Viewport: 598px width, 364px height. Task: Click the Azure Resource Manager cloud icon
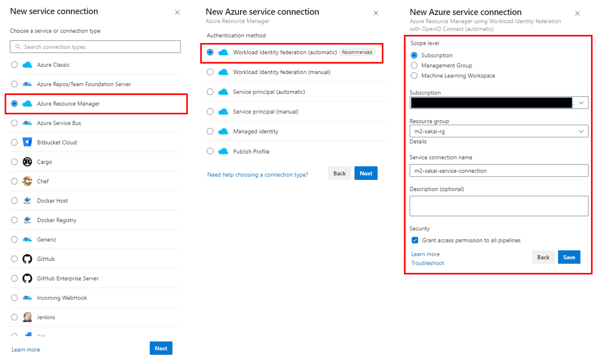point(27,104)
